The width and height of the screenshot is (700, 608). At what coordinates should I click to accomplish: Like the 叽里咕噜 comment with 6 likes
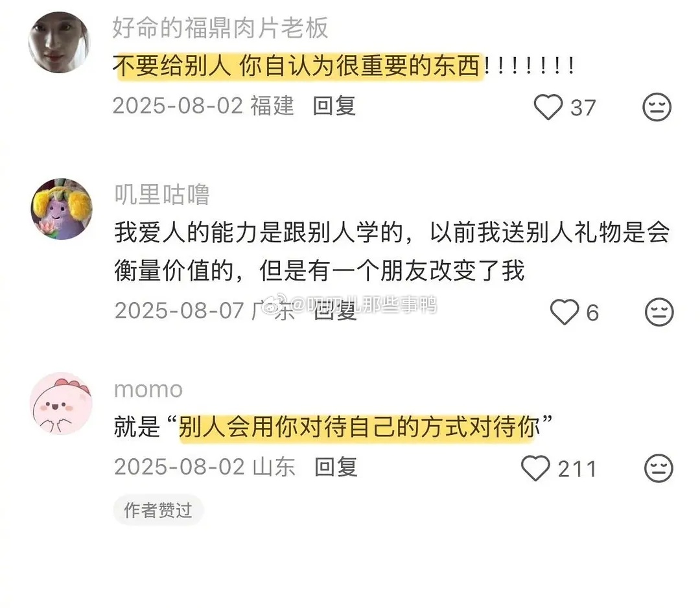click(x=565, y=312)
